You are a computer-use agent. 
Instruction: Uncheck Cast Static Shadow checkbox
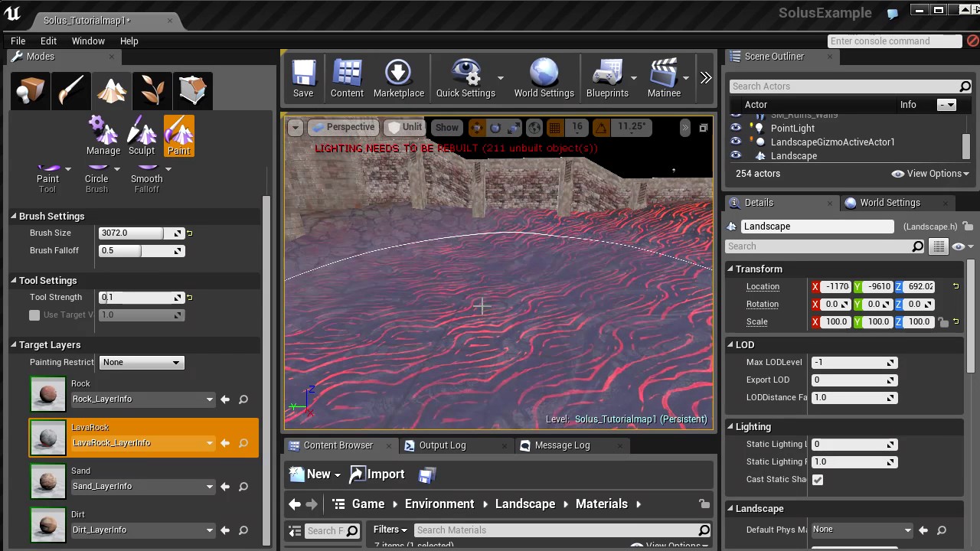818,480
